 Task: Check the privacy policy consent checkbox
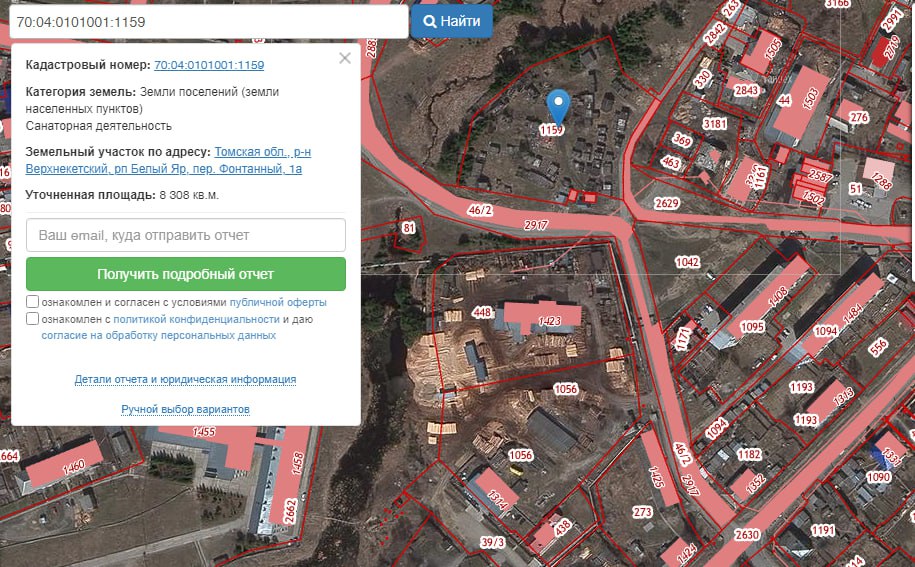[32, 318]
